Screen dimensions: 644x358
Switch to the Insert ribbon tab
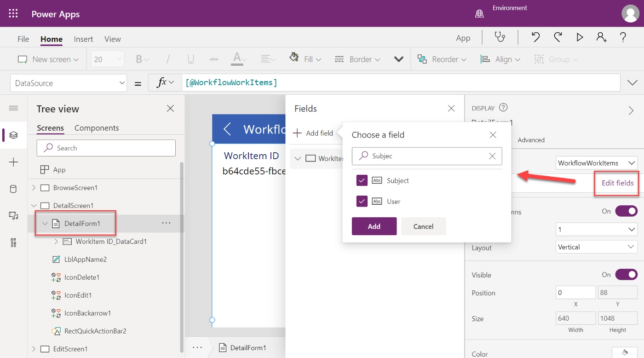pyautogui.click(x=83, y=39)
